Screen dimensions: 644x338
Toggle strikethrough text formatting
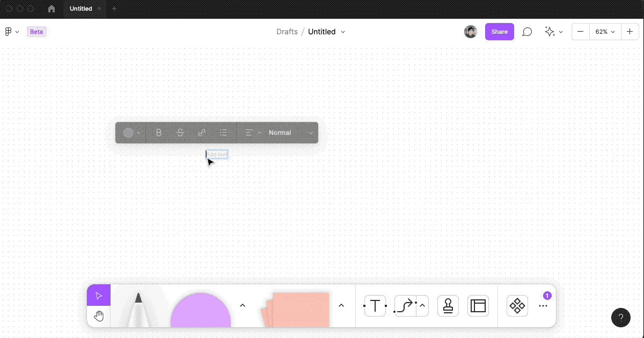tap(180, 133)
